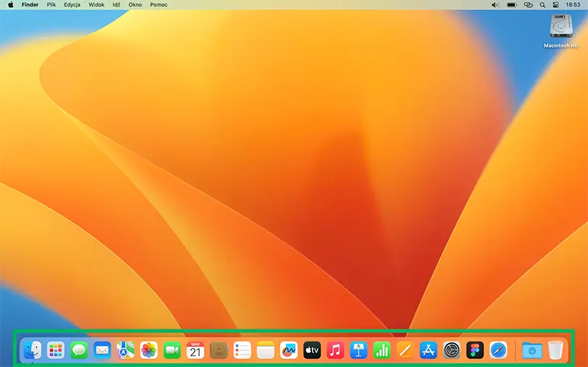Open Finder from the Dock
Image resolution: width=588 pixels, height=367 pixels.
tap(32, 351)
